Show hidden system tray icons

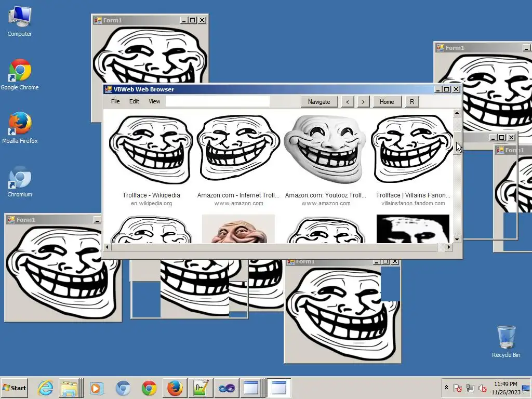coord(446,388)
